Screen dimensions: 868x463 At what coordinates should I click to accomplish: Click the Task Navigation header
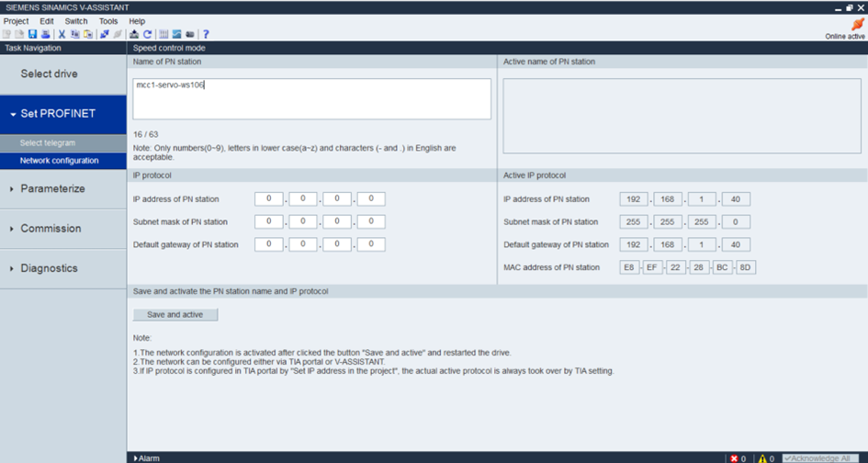point(33,48)
